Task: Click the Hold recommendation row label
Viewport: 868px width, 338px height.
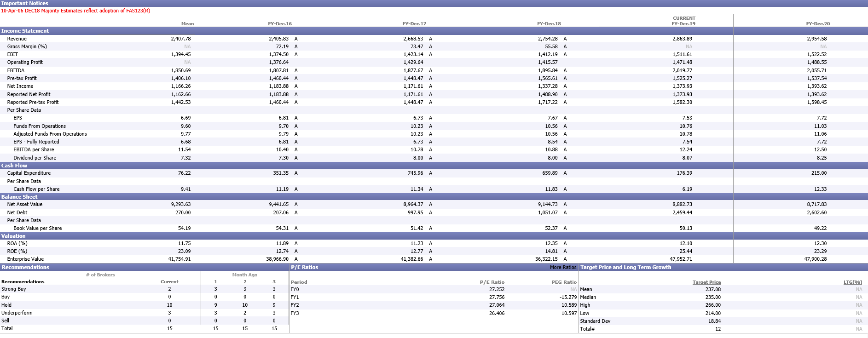Action: click(x=6, y=305)
